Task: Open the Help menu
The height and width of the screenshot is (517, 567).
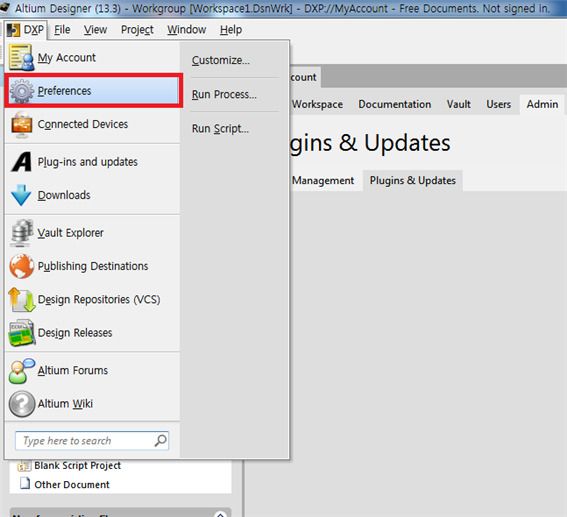Action: [x=231, y=29]
